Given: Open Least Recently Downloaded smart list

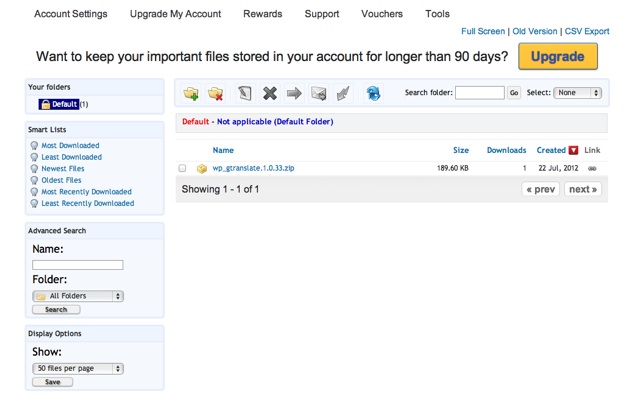Looking at the screenshot, I should coord(88,203).
